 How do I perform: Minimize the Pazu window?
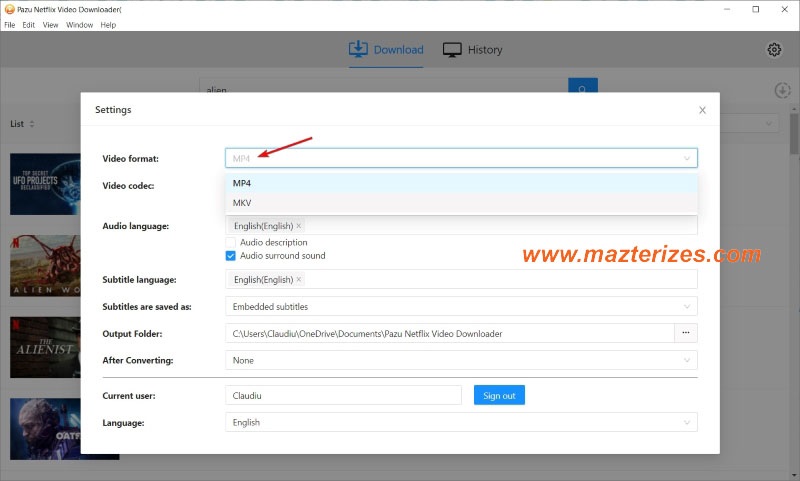click(x=727, y=9)
